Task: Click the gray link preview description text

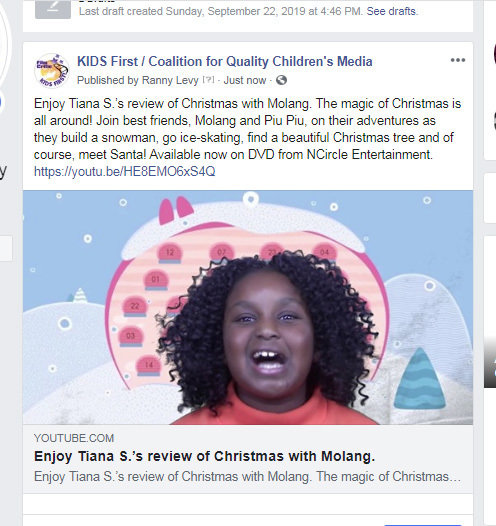Action: point(247,476)
